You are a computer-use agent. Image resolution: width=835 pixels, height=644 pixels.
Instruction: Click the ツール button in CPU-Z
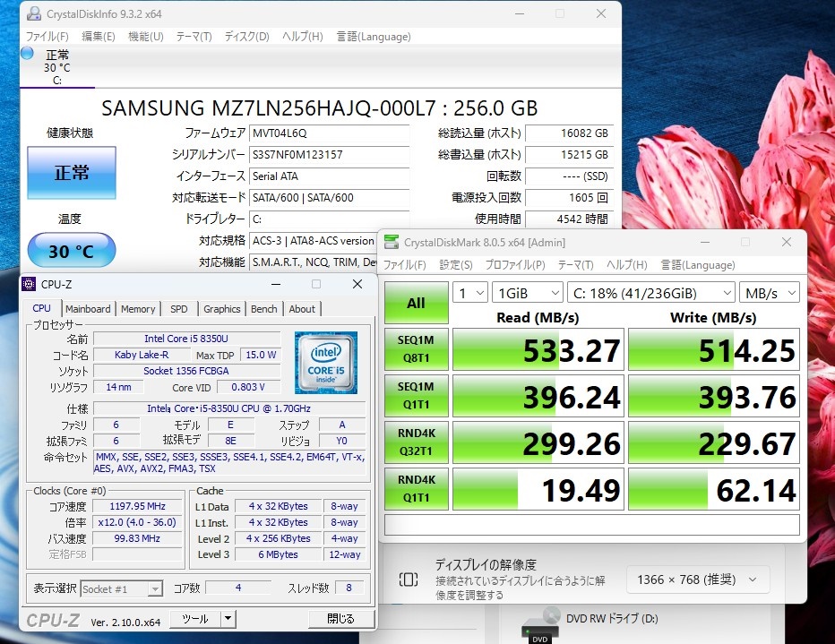(195, 618)
